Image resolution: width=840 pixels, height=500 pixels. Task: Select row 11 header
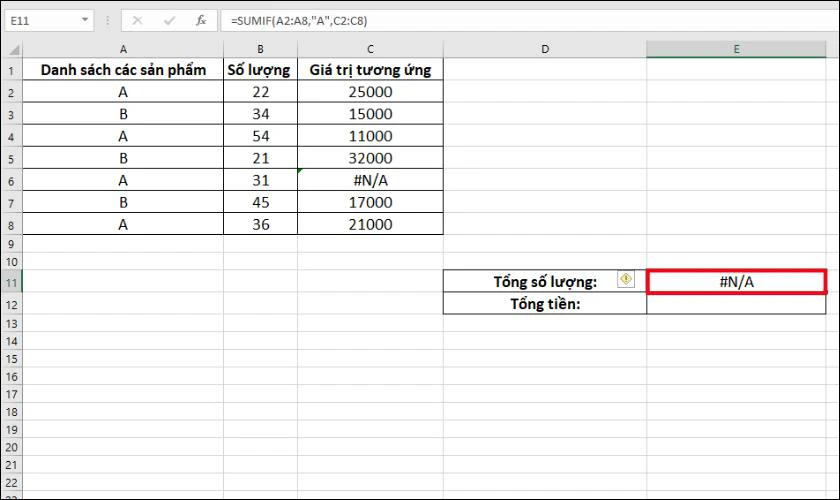pos(11,282)
